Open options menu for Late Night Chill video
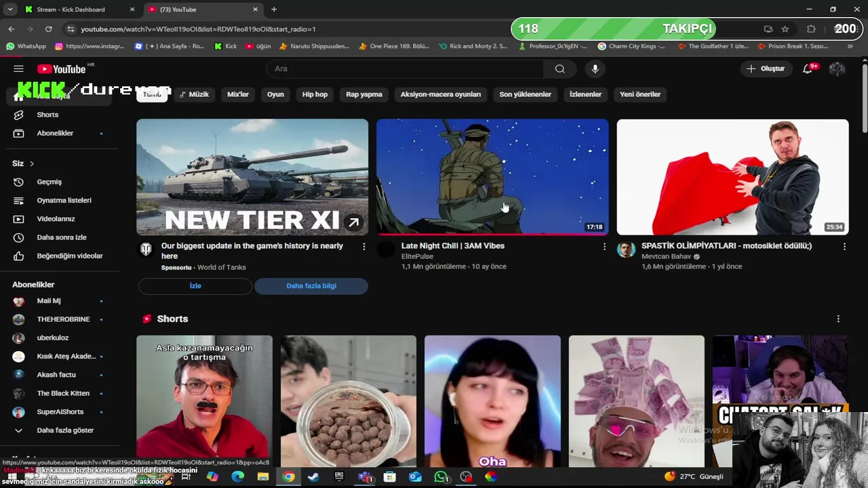Screen dimensions: 868x488 pos(604,247)
